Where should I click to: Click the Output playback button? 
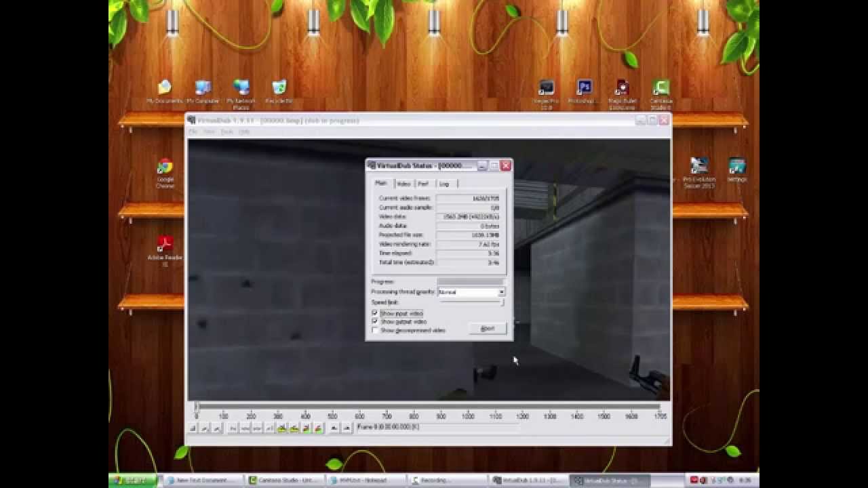coord(216,428)
